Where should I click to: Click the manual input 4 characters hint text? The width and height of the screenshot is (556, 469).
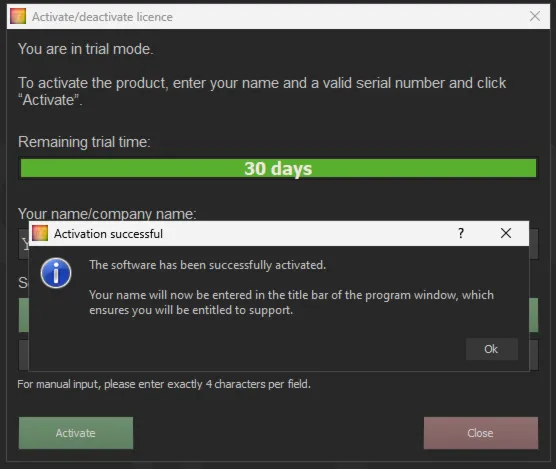pos(164,384)
